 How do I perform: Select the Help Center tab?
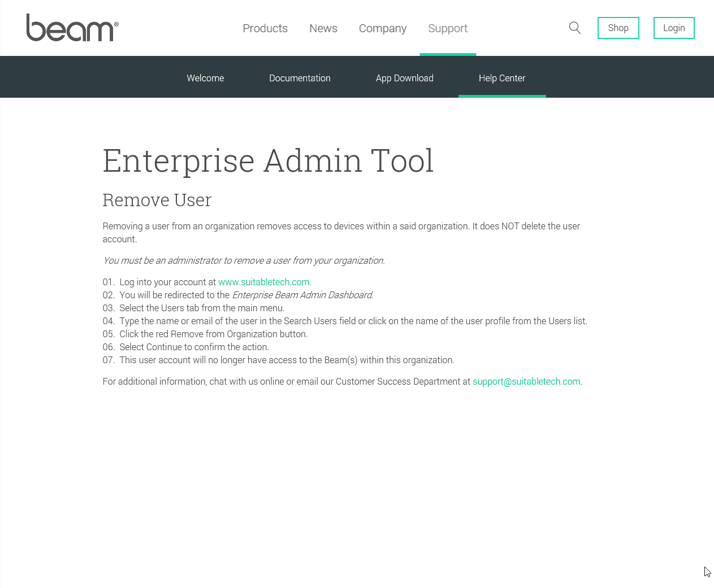click(502, 78)
